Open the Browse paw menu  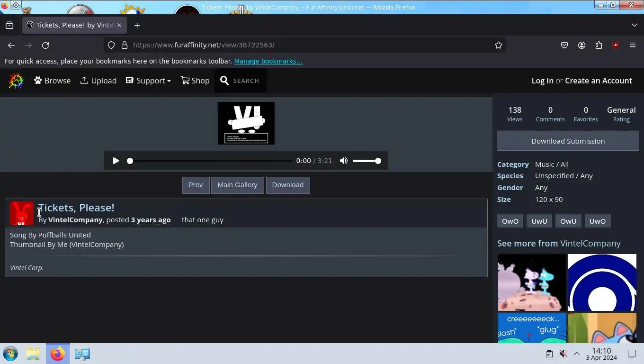pos(52,81)
